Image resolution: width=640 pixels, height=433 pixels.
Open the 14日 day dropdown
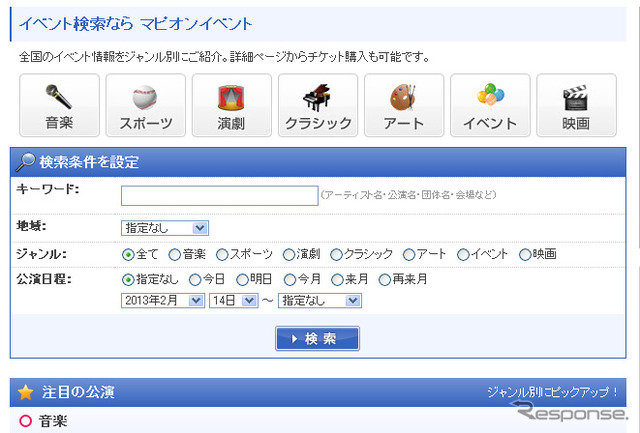point(234,300)
